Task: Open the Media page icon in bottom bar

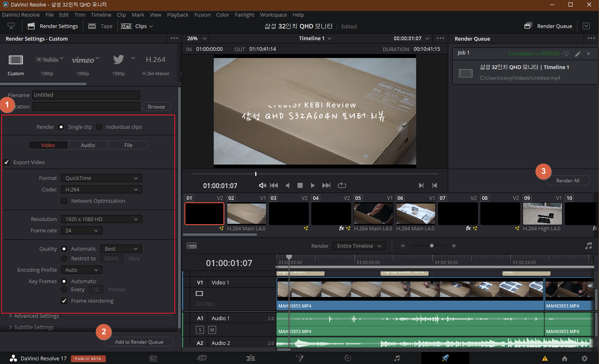Action: [153, 358]
